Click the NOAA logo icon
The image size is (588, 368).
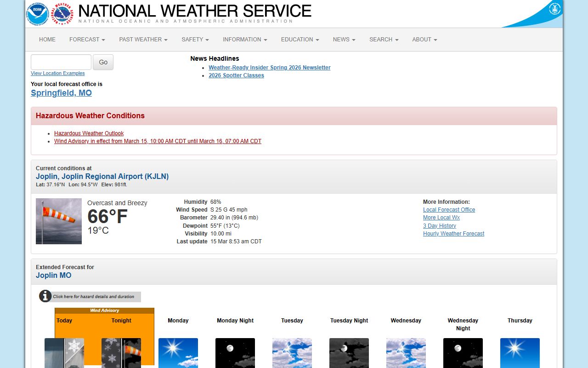(x=37, y=14)
